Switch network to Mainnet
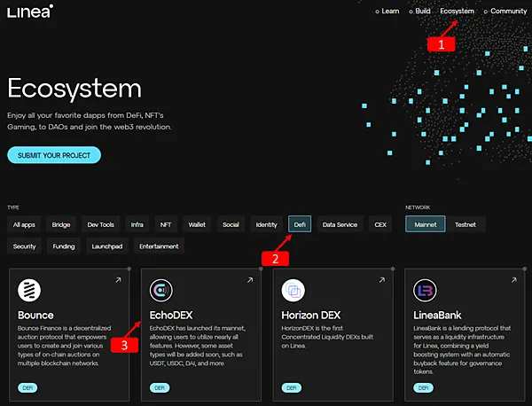Image resolution: width=532 pixels, height=406 pixels. (426, 224)
